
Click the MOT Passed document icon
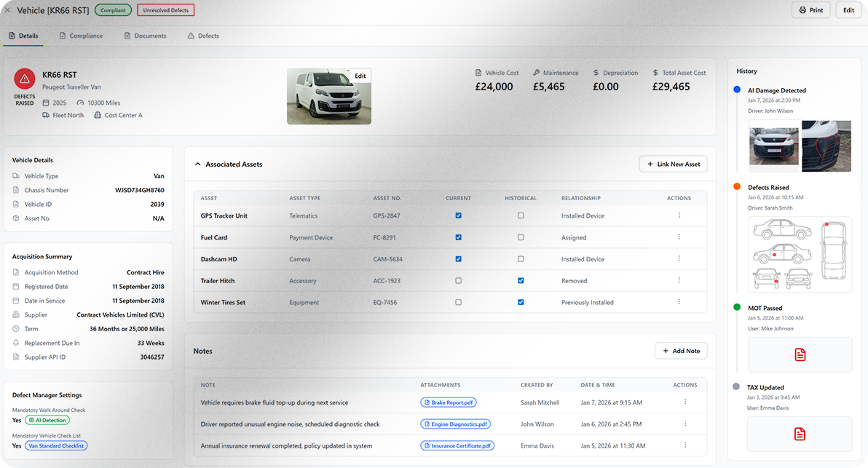[800, 354]
